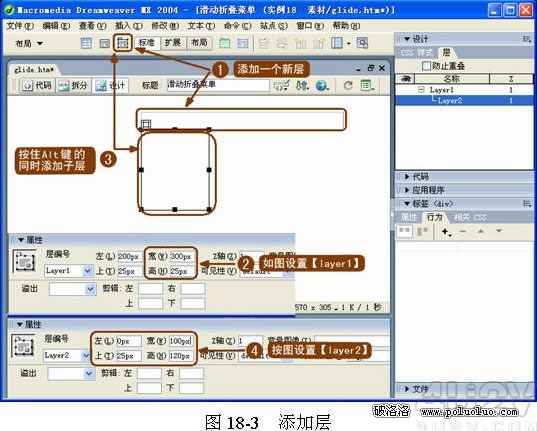
Task: Open the 布局 category dropdown on the insert bar
Action: 29,44
